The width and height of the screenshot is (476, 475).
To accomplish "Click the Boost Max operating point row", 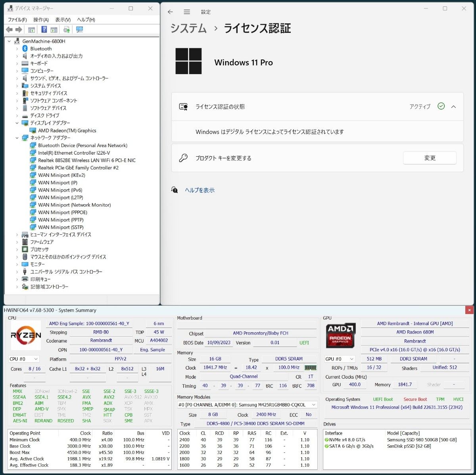I will pos(89,452).
